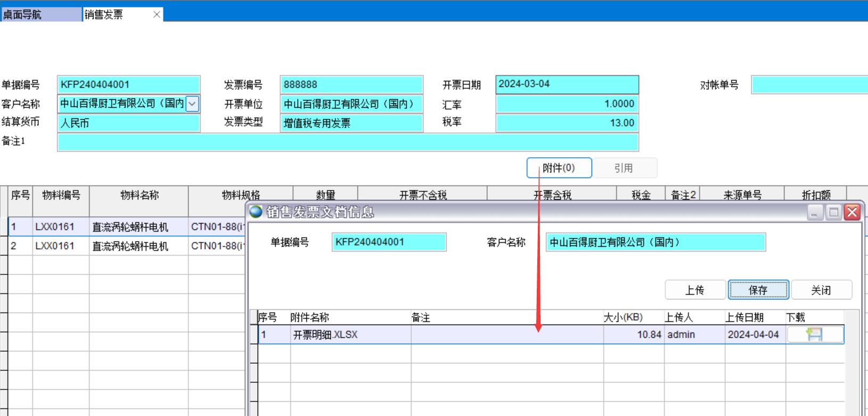Image resolution: width=868 pixels, height=416 pixels.
Task: Click the 关闭 button in dialog
Action: coord(821,290)
